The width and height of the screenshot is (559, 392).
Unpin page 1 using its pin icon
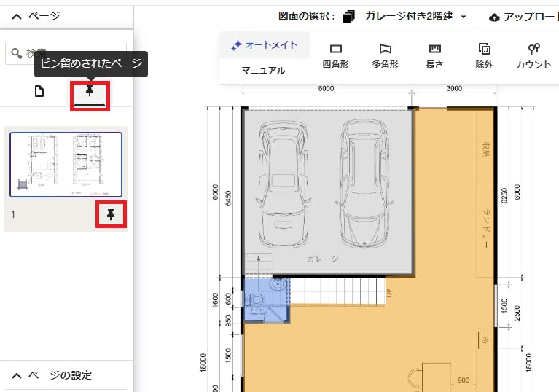(x=111, y=213)
